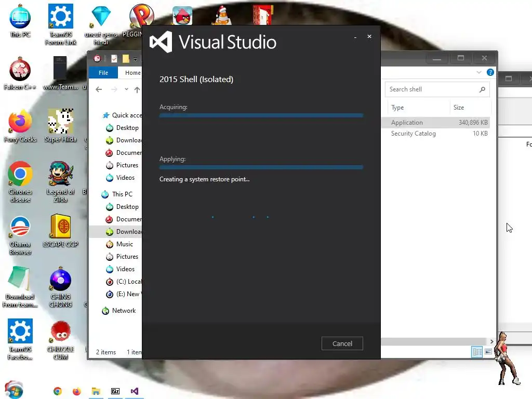
Task: Close the Visual Studio installer window
Action: (369, 36)
